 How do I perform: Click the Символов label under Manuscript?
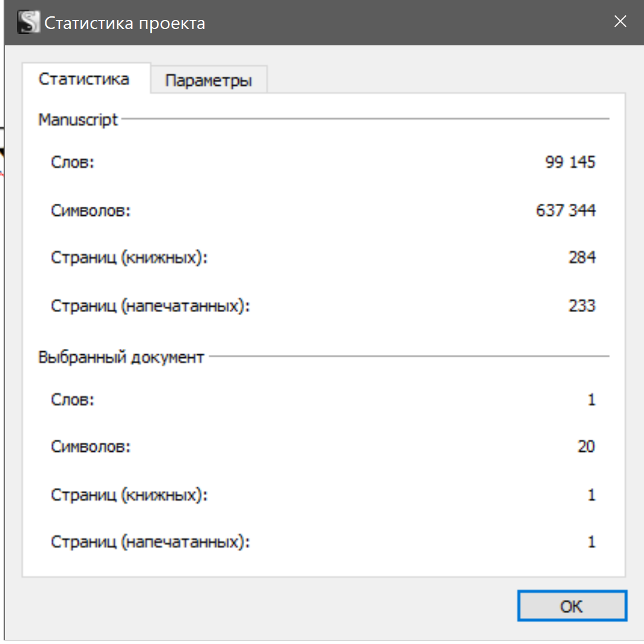point(91,210)
